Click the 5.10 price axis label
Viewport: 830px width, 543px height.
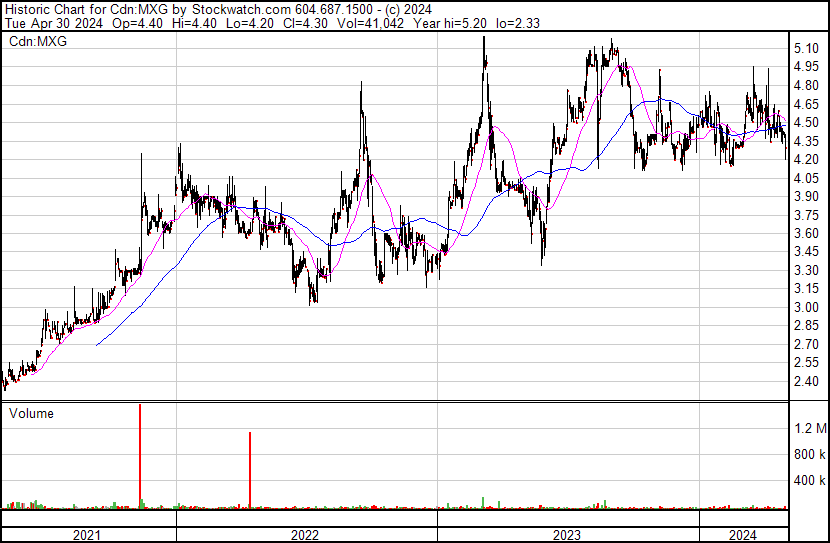click(x=806, y=49)
